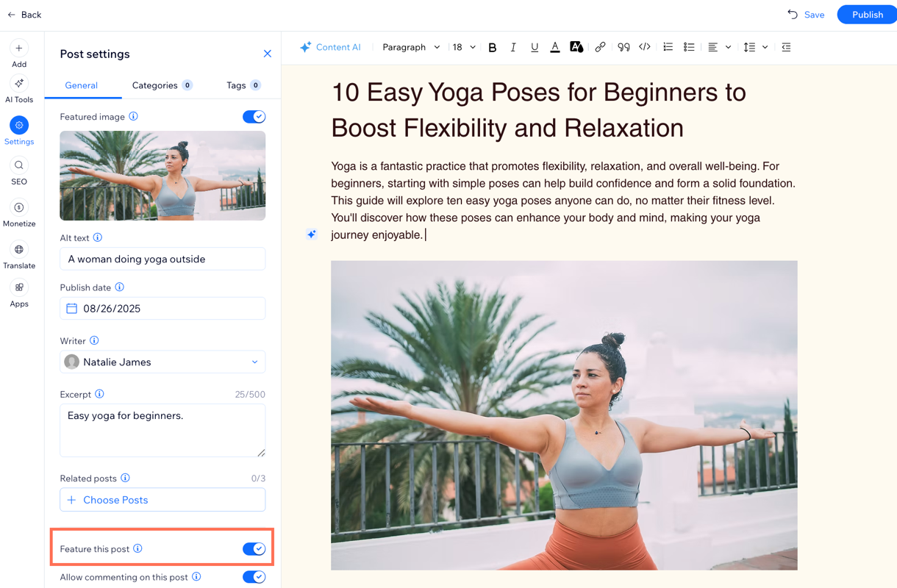Select the featured image thumbnail in settings
Image resolution: width=897 pixels, height=588 pixels.
click(162, 176)
